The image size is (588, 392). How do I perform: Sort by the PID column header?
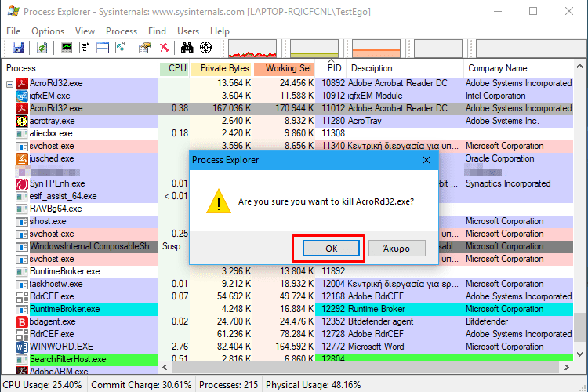[x=331, y=68]
